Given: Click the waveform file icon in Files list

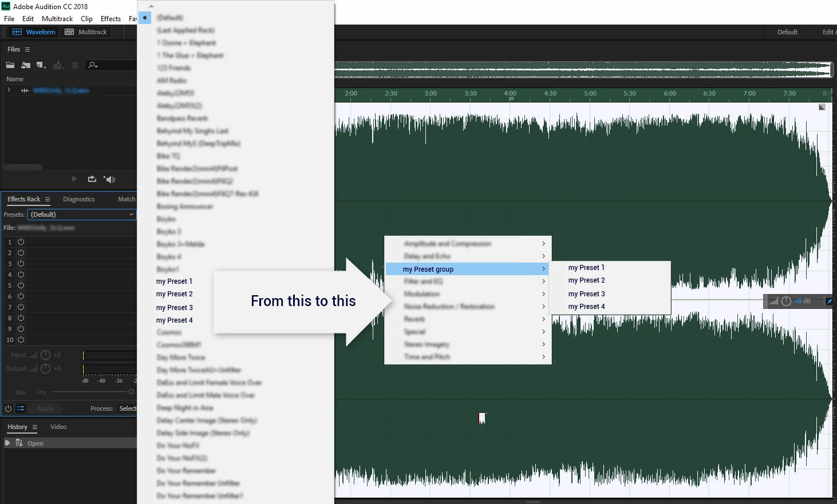Looking at the screenshot, I should coord(25,90).
